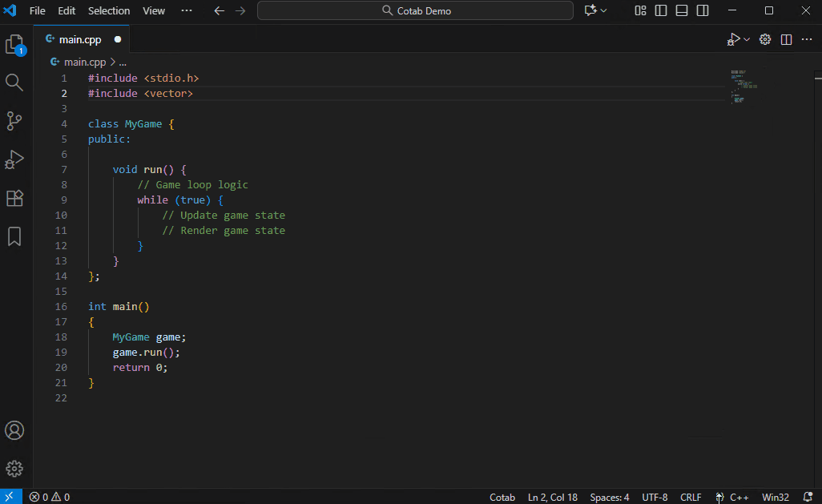Open the Run and Debug view

14,159
